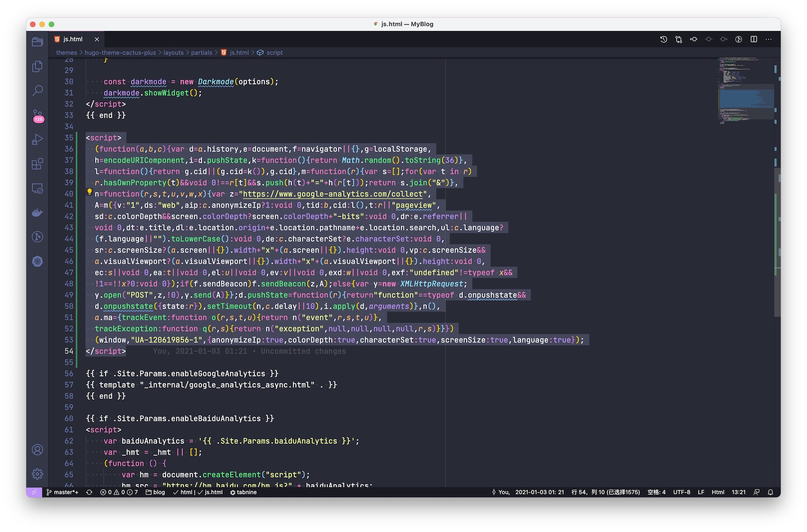Click line number 35 in the gutter
The image size is (807, 532).
coord(69,138)
